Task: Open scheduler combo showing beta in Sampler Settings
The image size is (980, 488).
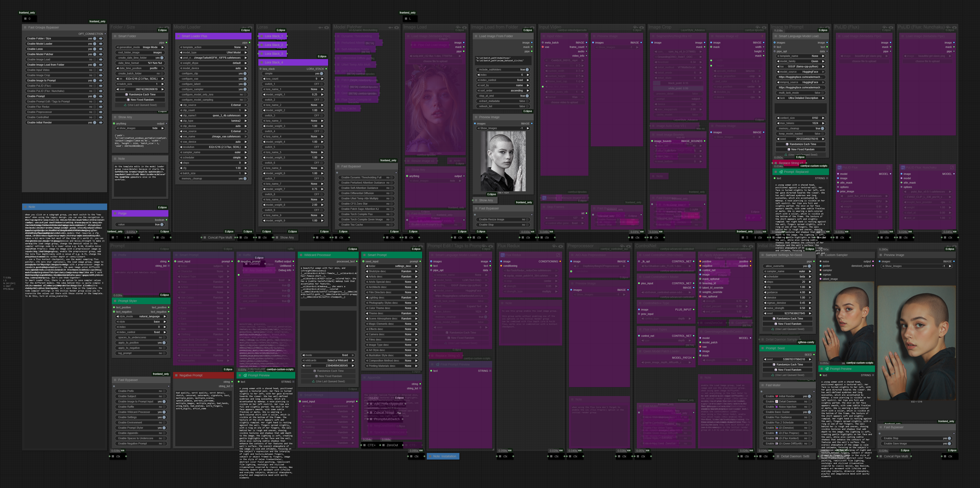Action: coord(787,277)
